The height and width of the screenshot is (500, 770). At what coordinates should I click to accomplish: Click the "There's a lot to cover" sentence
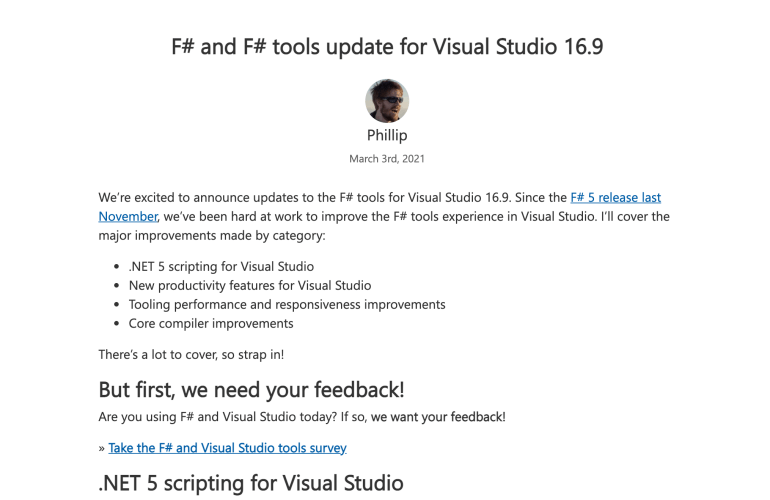(191, 355)
